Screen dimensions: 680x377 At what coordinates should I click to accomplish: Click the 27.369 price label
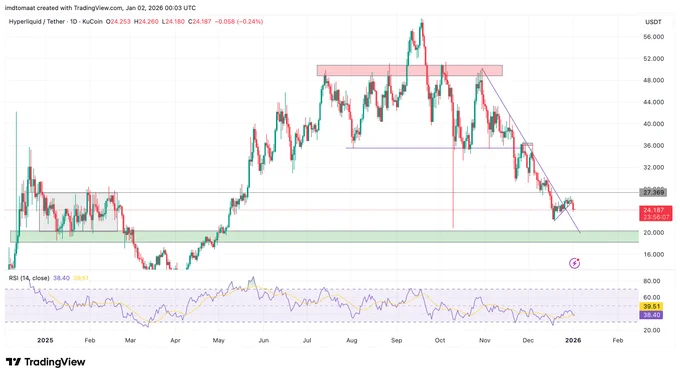click(x=653, y=192)
